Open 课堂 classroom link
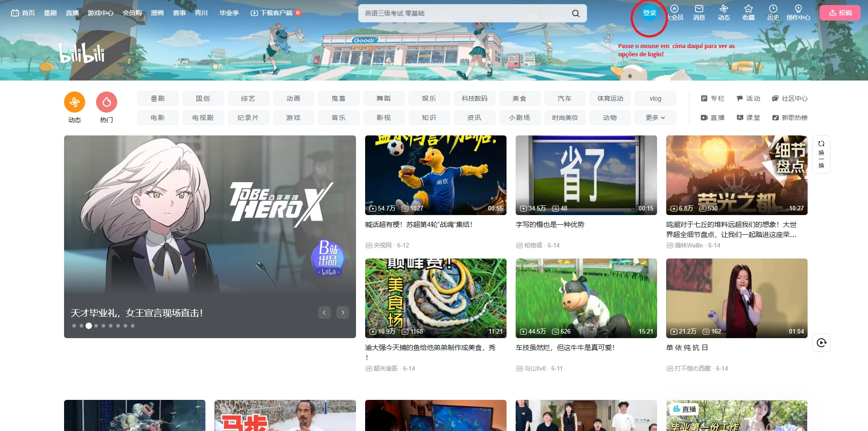Viewport: 868px width, 431px height. 748,118
